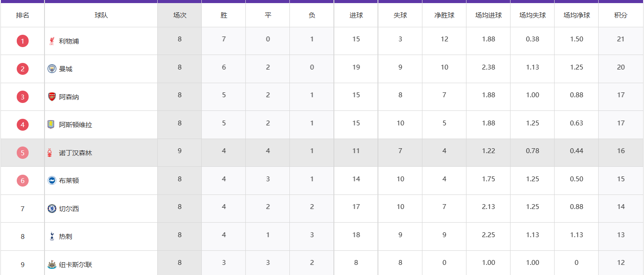Sort table by 场次 column header
This screenshot has height=275, width=644.
pos(180,15)
